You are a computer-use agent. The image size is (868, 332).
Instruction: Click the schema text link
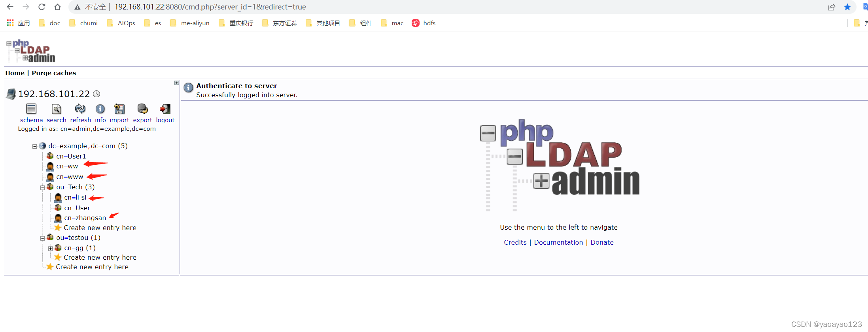tap(31, 120)
